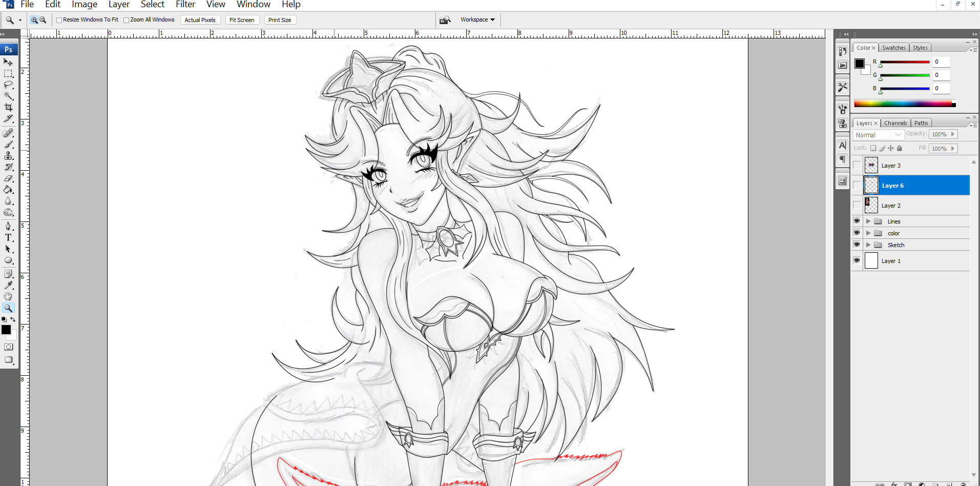This screenshot has width=980, height=486.
Task: Expand the Lines layer group
Action: pos(868,221)
